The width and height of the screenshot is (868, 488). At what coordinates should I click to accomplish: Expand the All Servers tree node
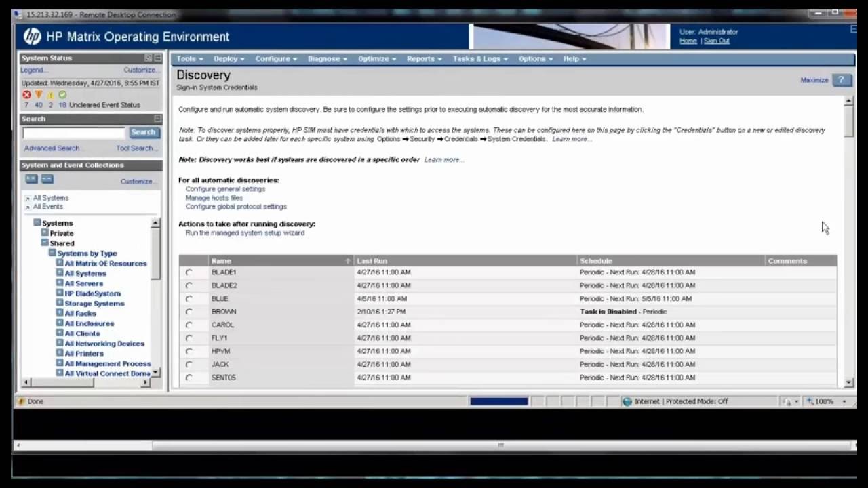(x=60, y=283)
